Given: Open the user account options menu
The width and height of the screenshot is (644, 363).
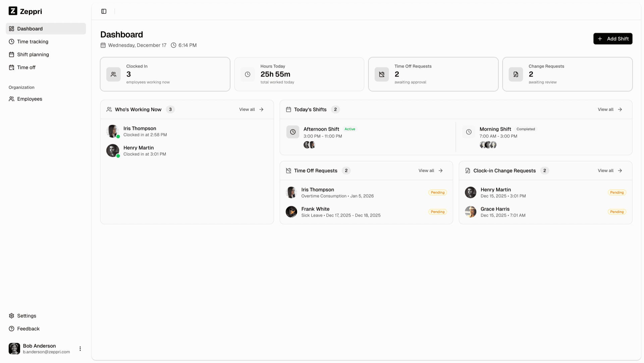Looking at the screenshot, I should tap(80, 349).
